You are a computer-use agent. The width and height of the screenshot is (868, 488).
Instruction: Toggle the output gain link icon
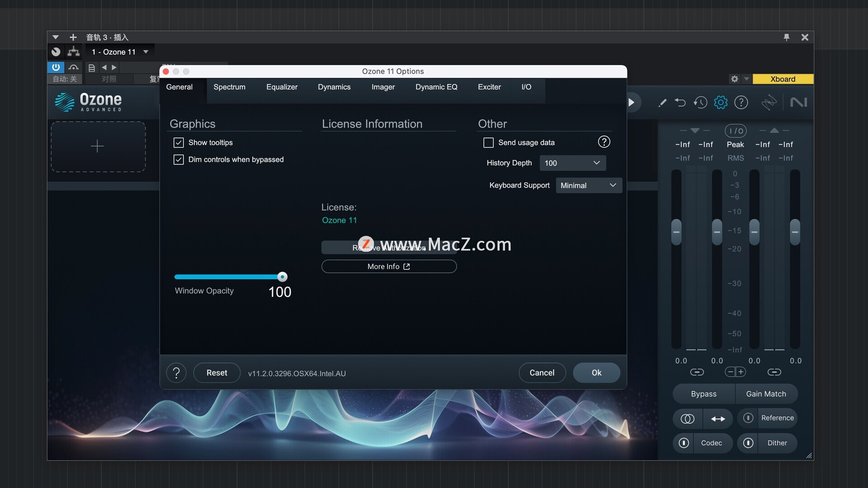pos(774,372)
